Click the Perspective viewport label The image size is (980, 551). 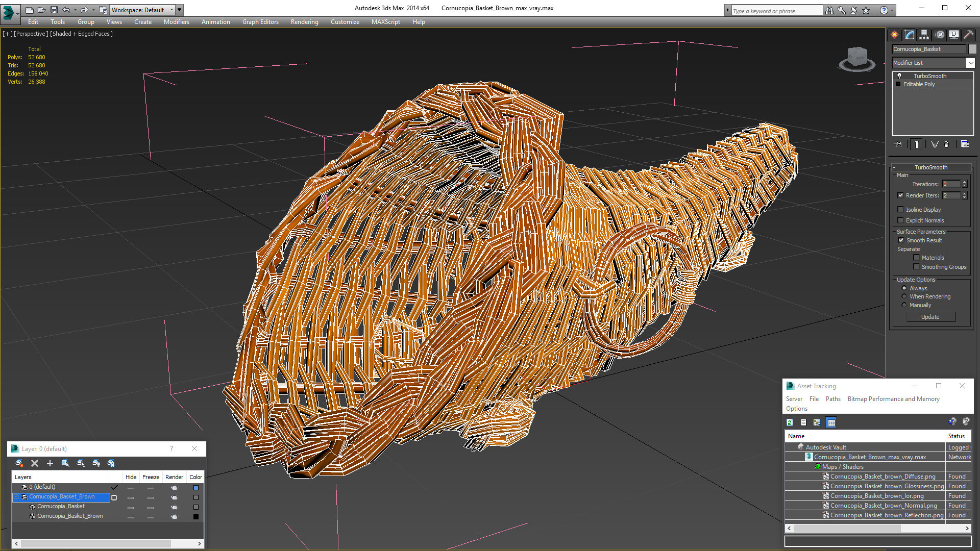[x=31, y=34]
